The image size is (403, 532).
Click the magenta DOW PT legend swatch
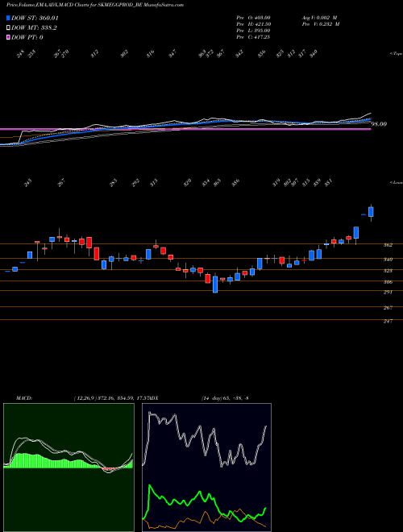coord(9,37)
